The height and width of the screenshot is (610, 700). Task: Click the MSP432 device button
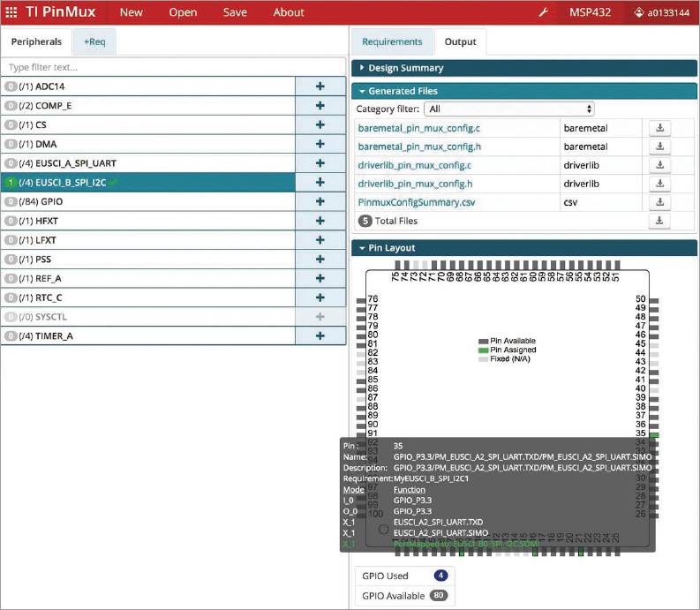pos(589,12)
